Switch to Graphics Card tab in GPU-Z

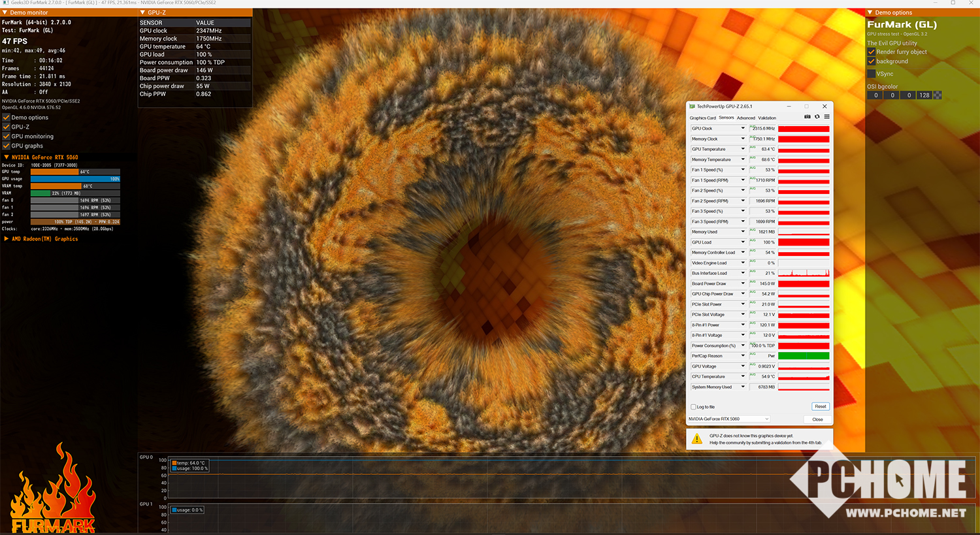703,118
